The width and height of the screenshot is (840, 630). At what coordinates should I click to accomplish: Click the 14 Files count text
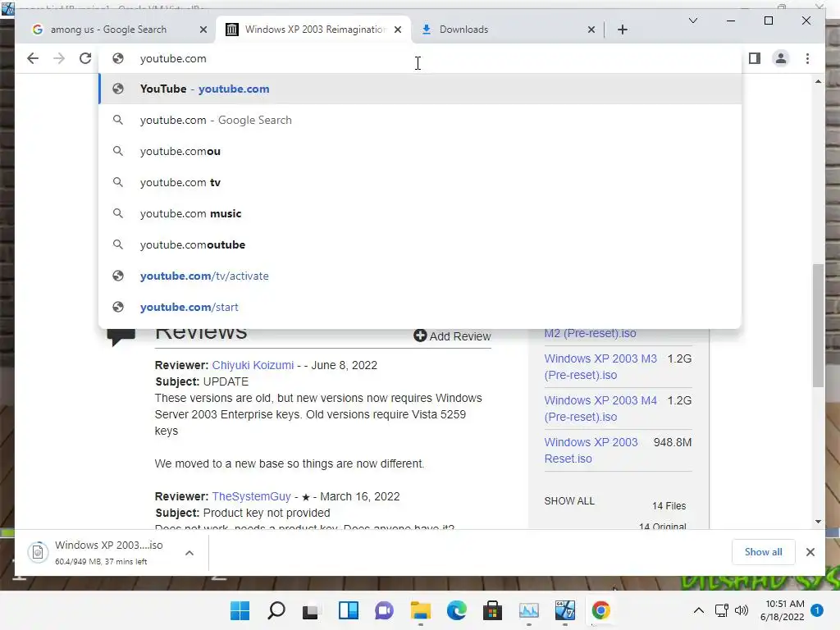point(669,505)
